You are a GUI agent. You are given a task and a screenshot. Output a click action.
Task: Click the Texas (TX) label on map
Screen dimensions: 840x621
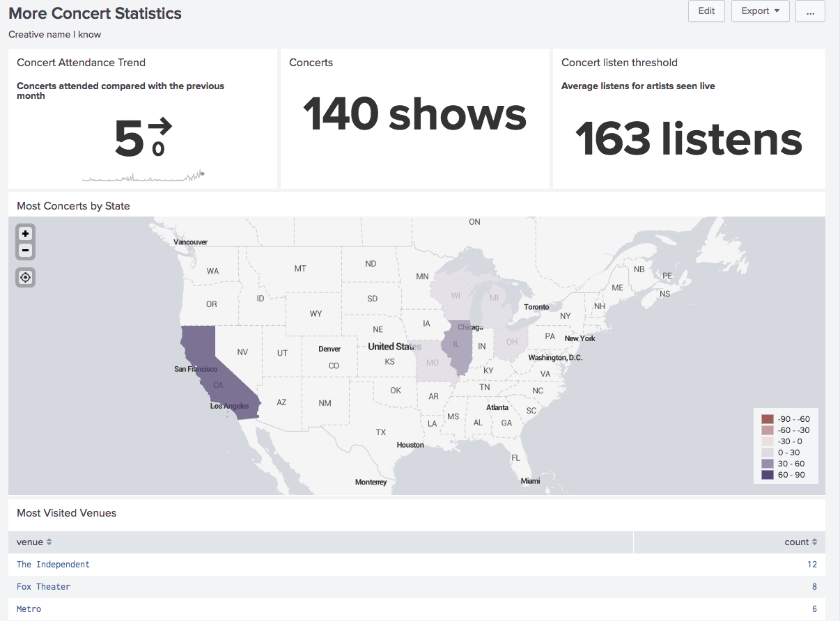click(x=381, y=432)
